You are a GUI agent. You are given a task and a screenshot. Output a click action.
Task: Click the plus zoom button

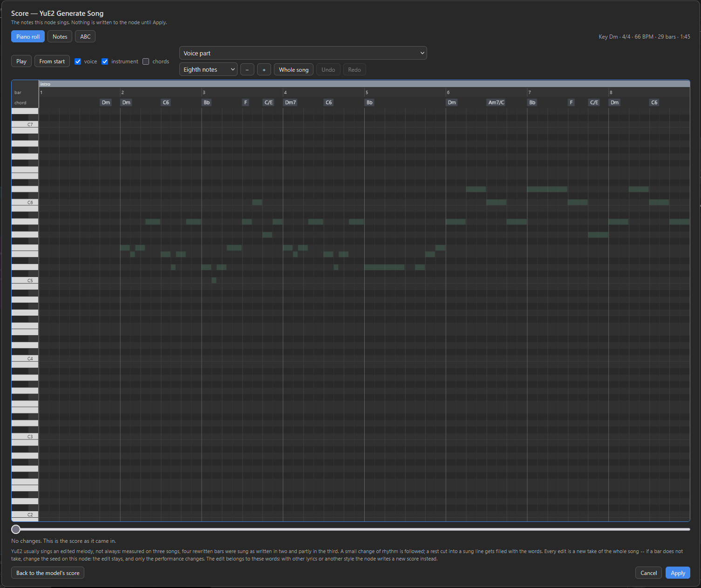click(264, 70)
